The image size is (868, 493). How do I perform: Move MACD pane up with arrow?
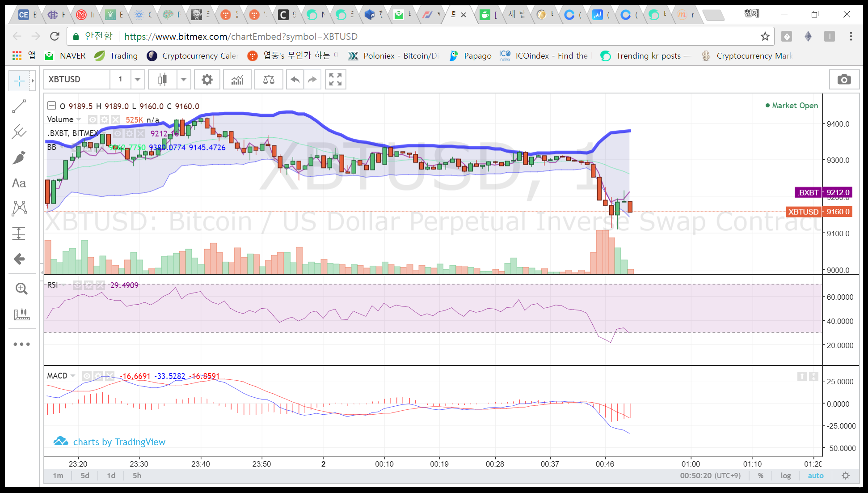[x=802, y=377]
